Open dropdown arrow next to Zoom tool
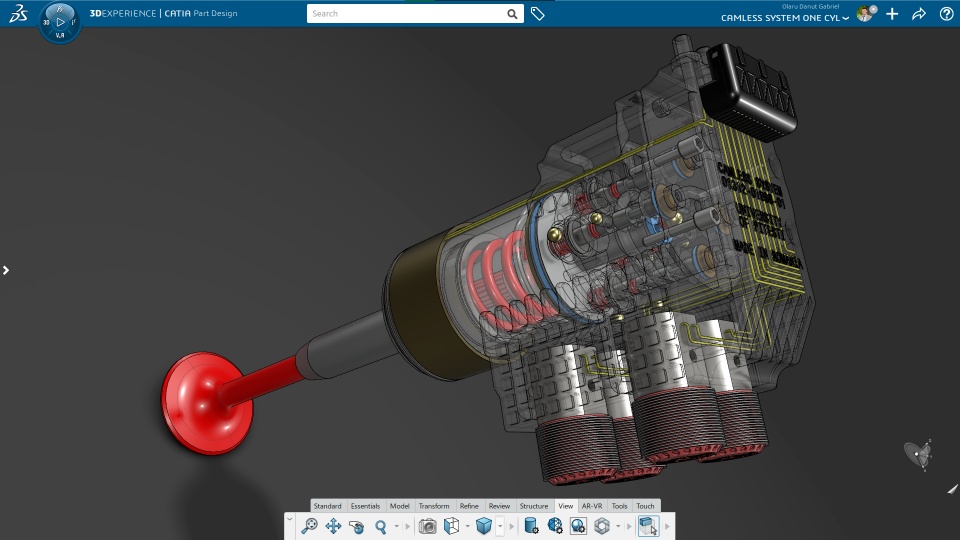The width and height of the screenshot is (960, 540). click(x=397, y=527)
